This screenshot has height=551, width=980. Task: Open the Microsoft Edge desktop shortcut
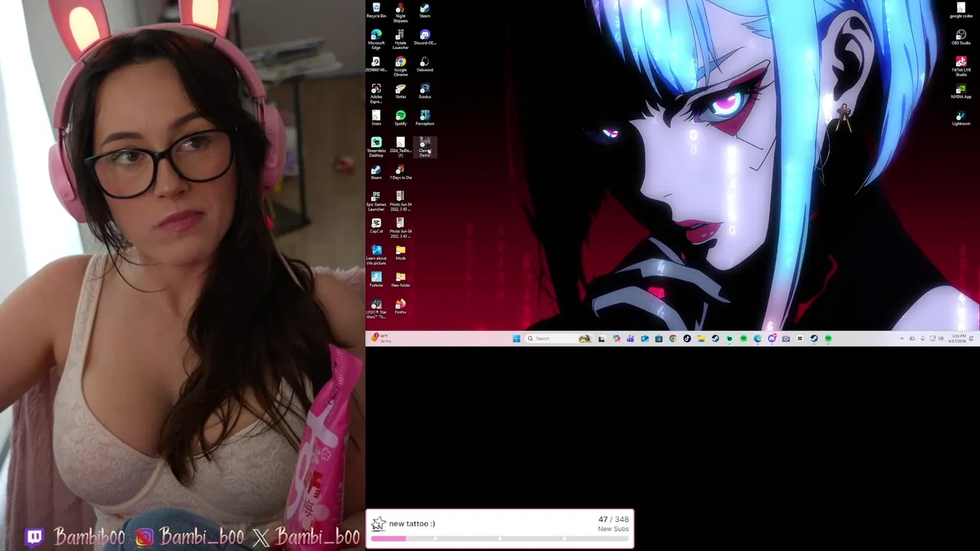(x=376, y=40)
